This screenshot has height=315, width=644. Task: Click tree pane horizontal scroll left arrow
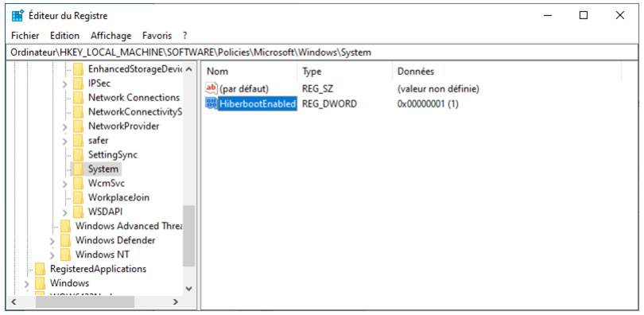(14, 302)
